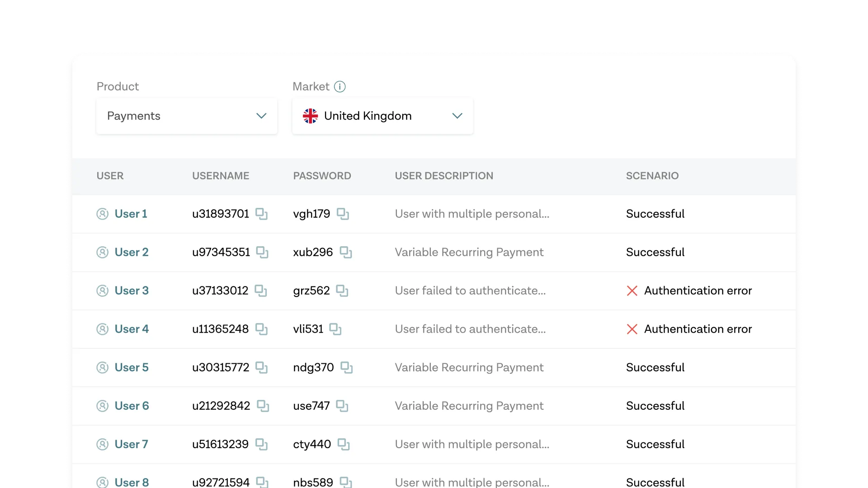Open the User 3 link
The width and height of the screenshot is (868, 488).
point(131,291)
